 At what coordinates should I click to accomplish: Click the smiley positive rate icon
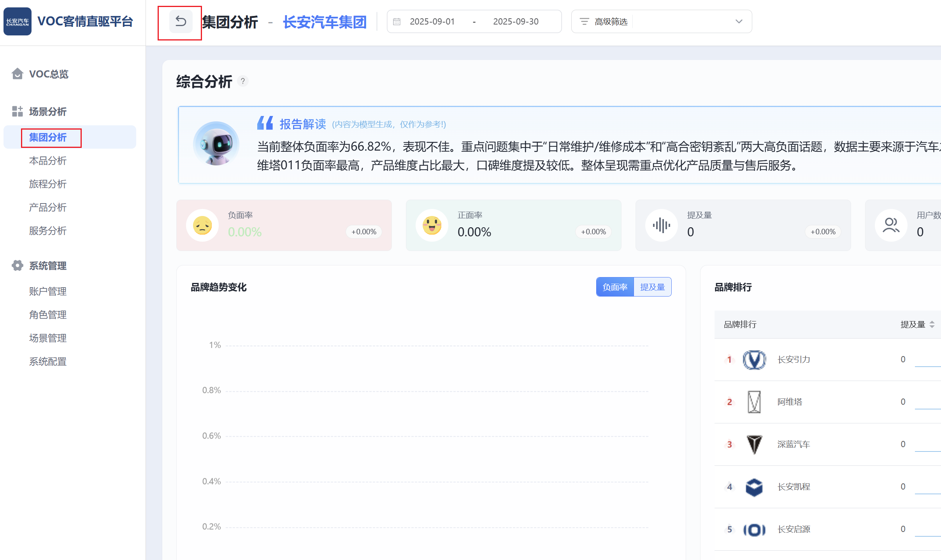tap(432, 225)
